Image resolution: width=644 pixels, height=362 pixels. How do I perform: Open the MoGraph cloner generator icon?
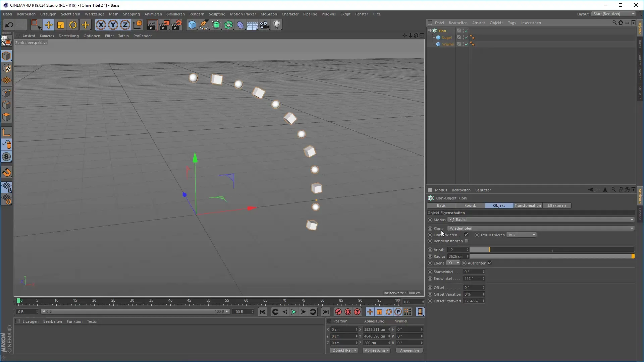(x=228, y=25)
